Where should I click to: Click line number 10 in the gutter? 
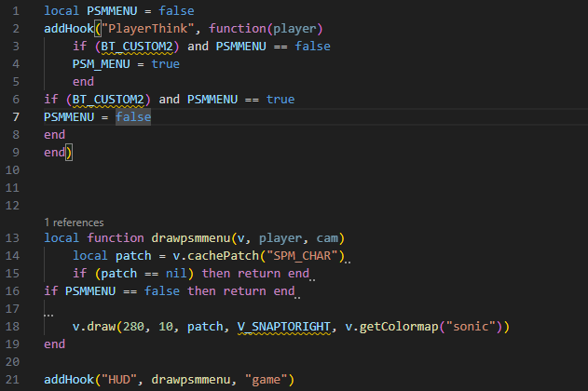click(x=12, y=170)
